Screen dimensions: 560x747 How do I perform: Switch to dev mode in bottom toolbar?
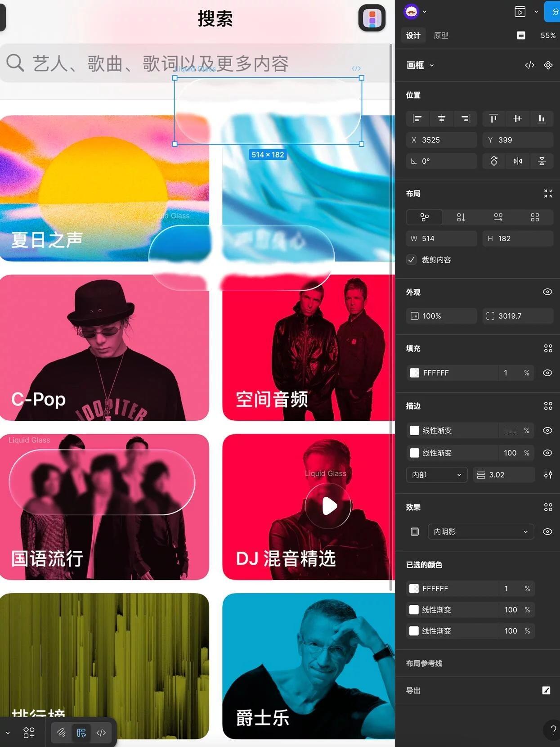[101, 733]
